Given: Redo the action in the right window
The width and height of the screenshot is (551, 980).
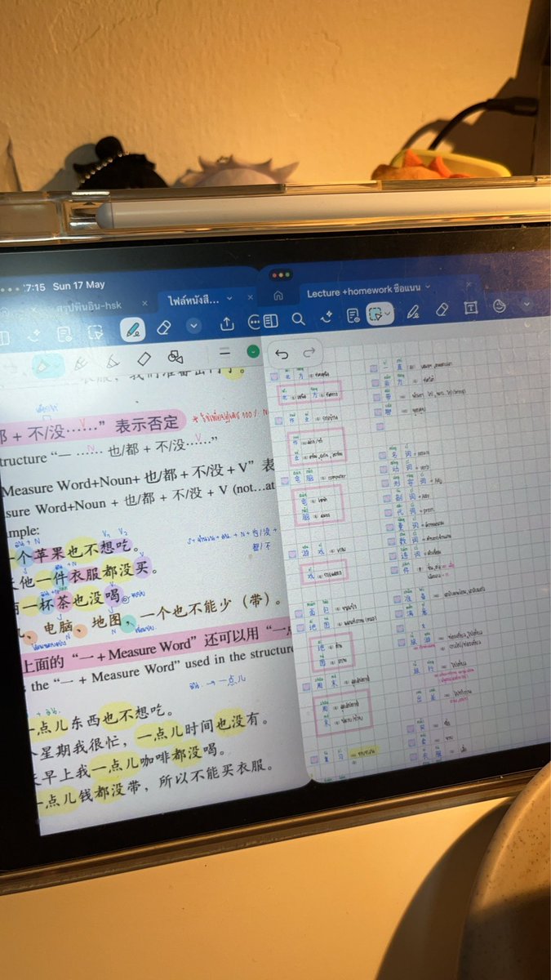Looking at the screenshot, I should pos(309,352).
